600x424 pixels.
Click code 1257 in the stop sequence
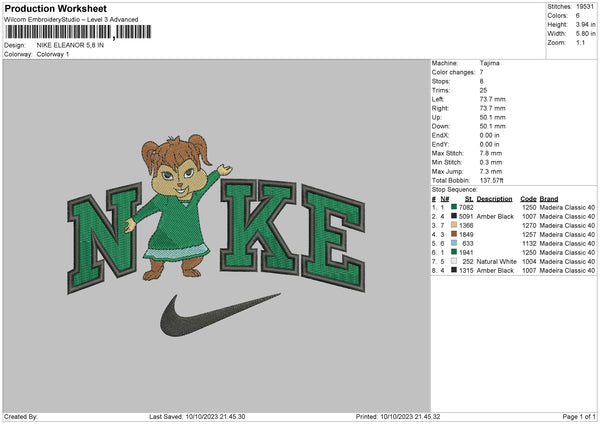click(529, 234)
